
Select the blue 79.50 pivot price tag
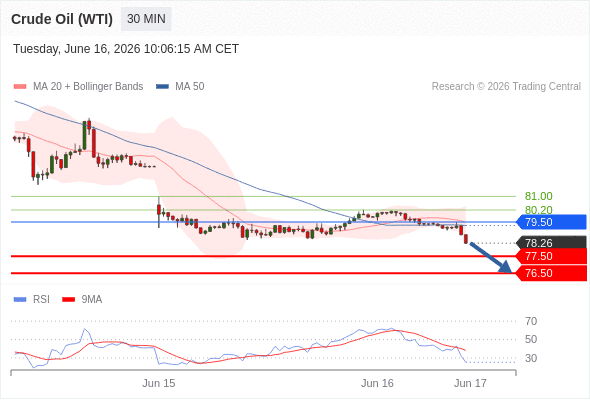tap(552, 222)
